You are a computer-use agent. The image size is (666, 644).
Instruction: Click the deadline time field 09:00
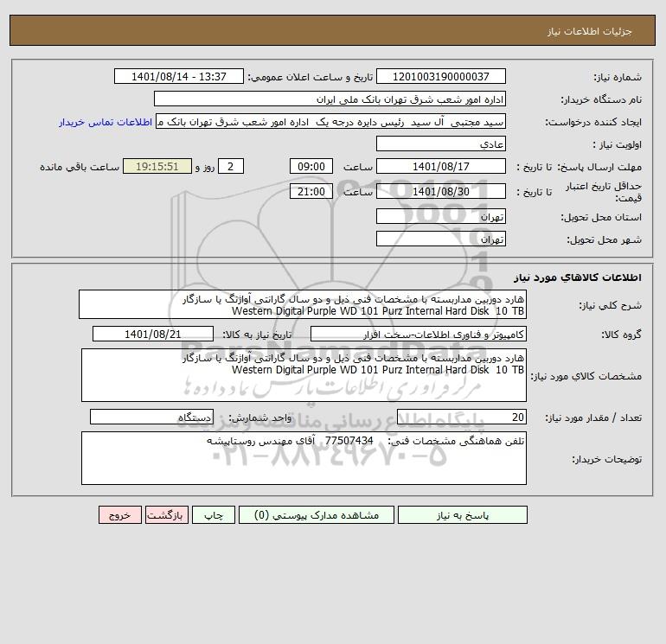point(311,167)
